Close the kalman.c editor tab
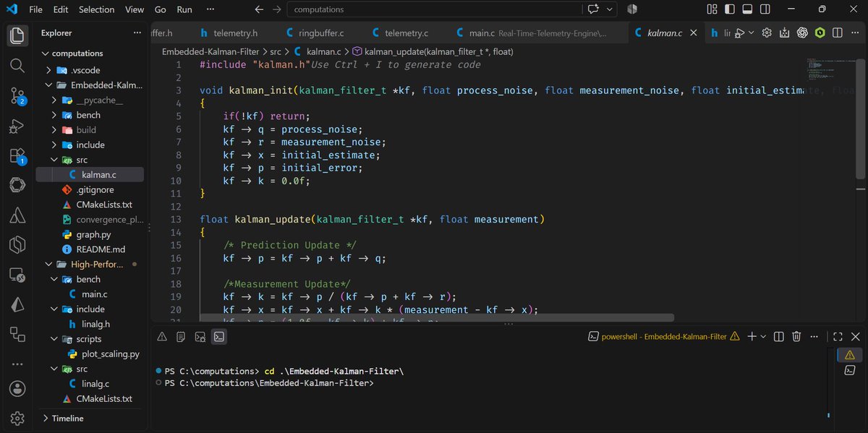This screenshot has height=433, width=868. (693, 33)
